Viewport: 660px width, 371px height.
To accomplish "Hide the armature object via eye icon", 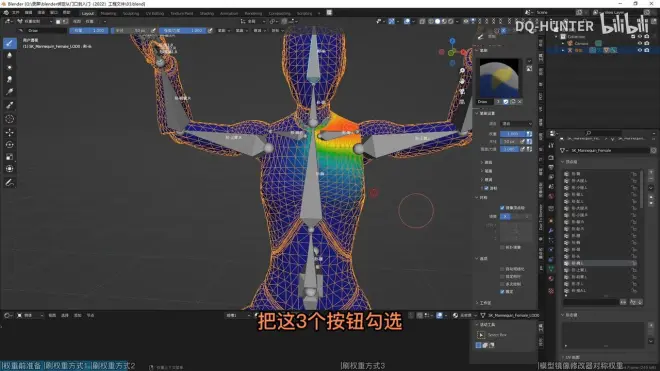I will 640,50.
